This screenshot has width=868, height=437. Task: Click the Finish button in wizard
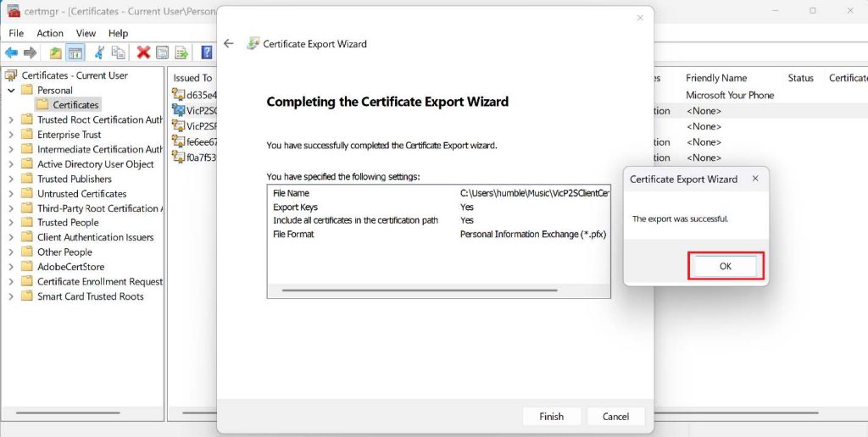click(x=551, y=417)
